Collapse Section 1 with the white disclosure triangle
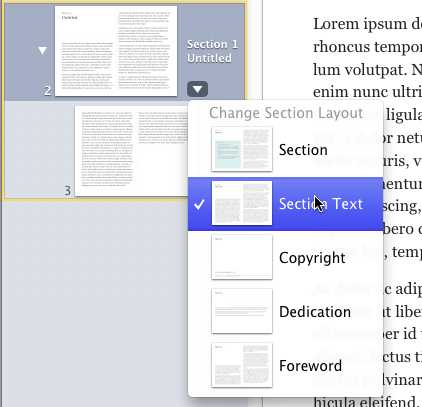Screen dimensions: 422x407 coord(42,51)
